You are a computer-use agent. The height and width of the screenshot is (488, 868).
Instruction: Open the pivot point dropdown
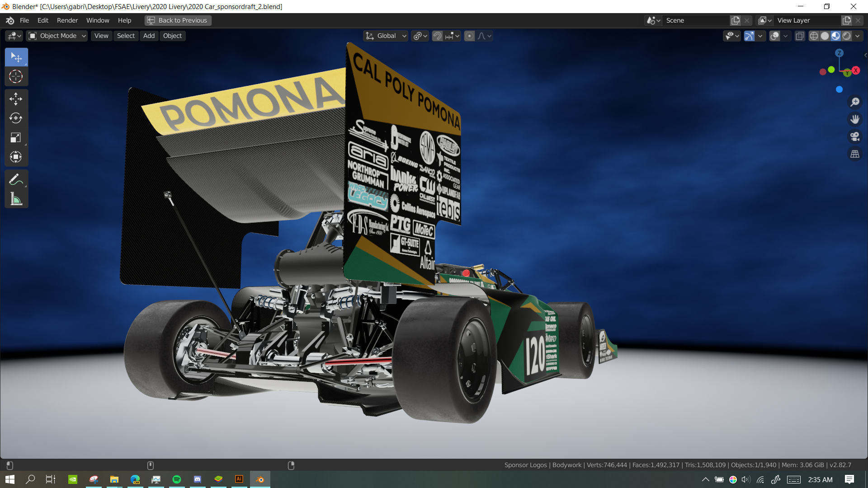click(420, 36)
